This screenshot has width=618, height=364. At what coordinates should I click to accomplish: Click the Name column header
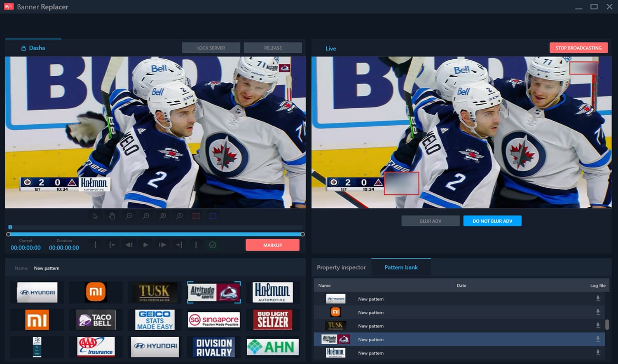[324, 285]
